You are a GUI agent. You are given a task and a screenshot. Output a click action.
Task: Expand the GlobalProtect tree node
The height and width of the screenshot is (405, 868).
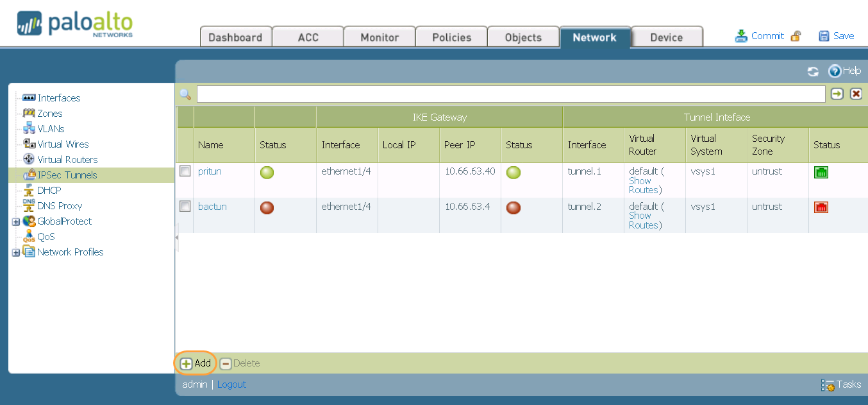pos(16,221)
